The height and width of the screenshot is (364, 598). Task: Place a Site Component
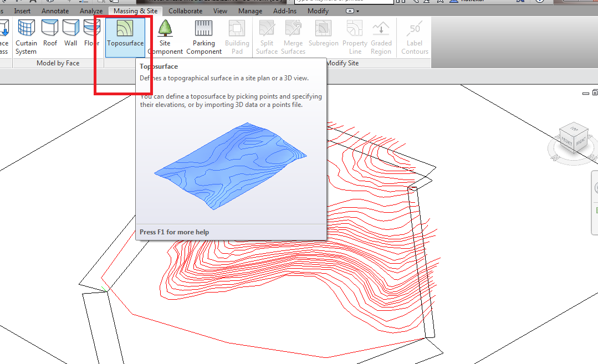point(165,36)
